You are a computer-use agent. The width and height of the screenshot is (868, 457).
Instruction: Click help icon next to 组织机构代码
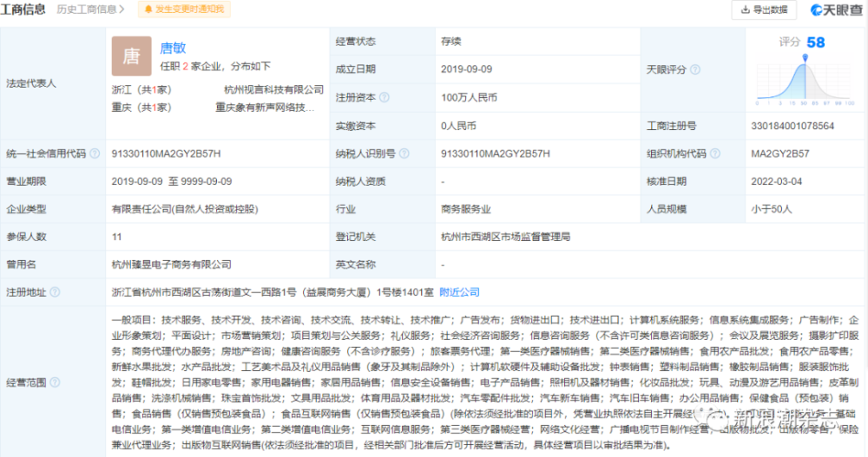715,153
